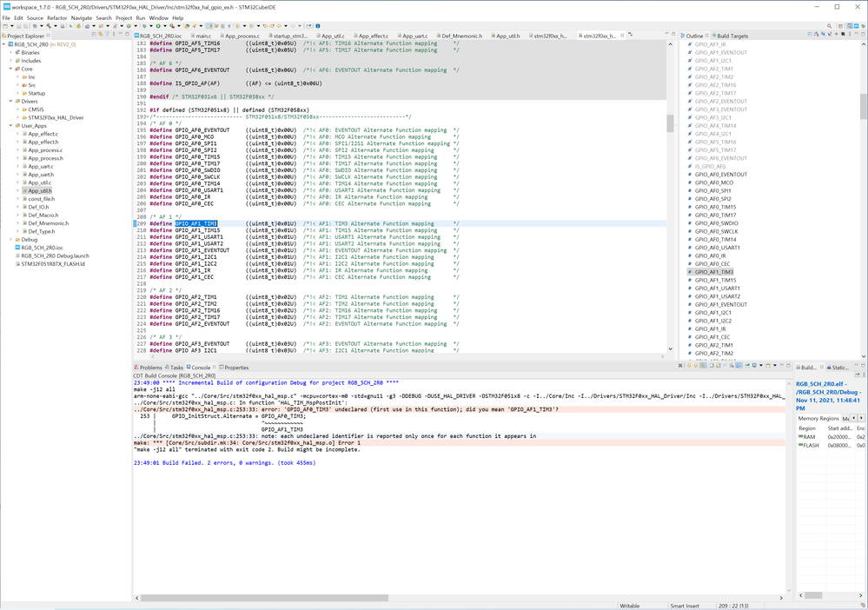Click the New file toolbar icon
This screenshot has width=868, height=610.
(x=5, y=26)
